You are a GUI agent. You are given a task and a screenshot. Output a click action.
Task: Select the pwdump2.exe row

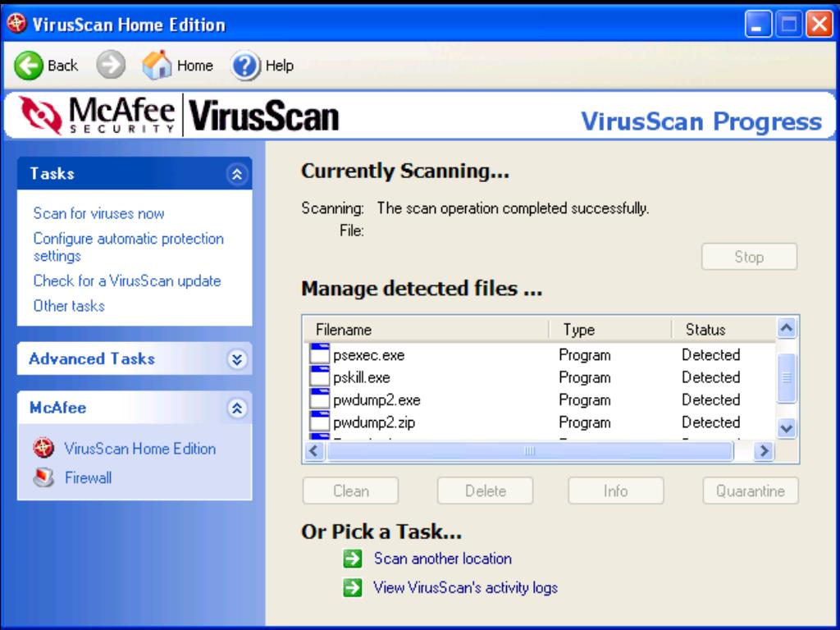(540, 399)
